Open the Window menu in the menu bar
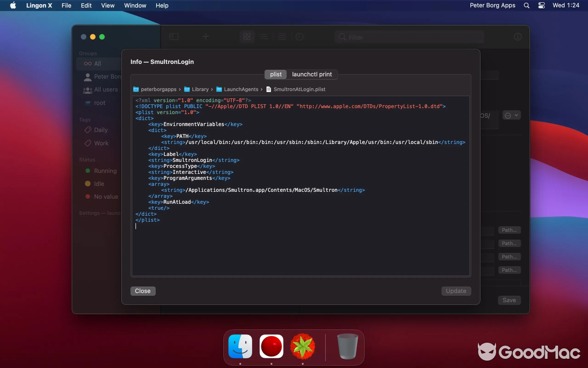The width and height of the screenshot is (588, 368). (135, 6)
